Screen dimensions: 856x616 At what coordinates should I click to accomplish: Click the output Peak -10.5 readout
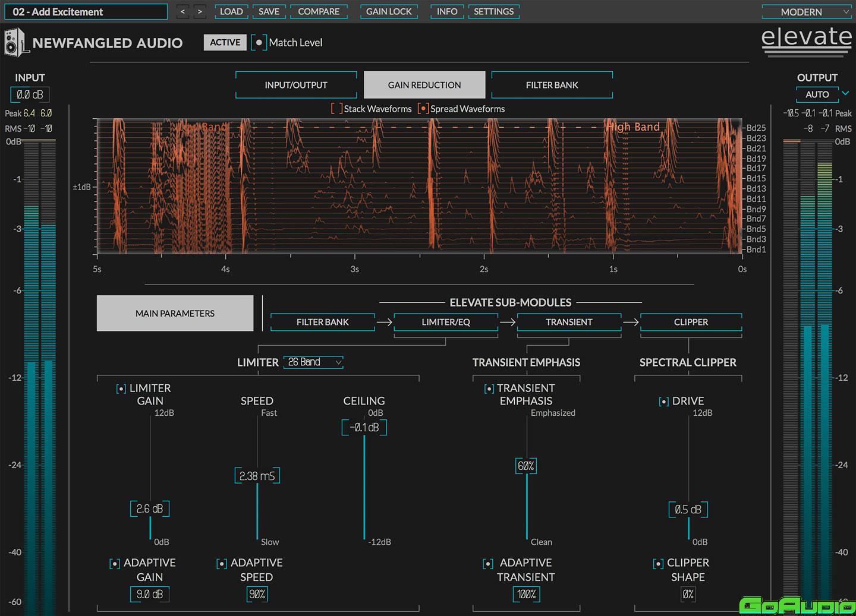coord(791,113)
